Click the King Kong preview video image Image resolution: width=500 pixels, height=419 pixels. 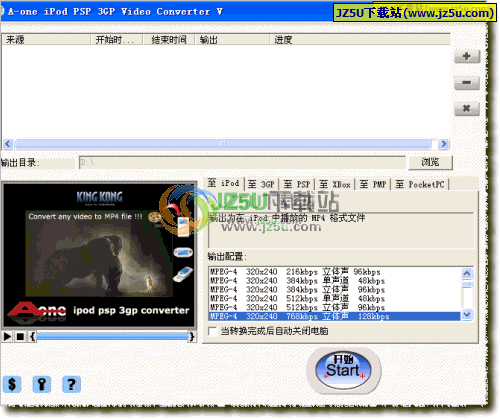tap(99, 254)
